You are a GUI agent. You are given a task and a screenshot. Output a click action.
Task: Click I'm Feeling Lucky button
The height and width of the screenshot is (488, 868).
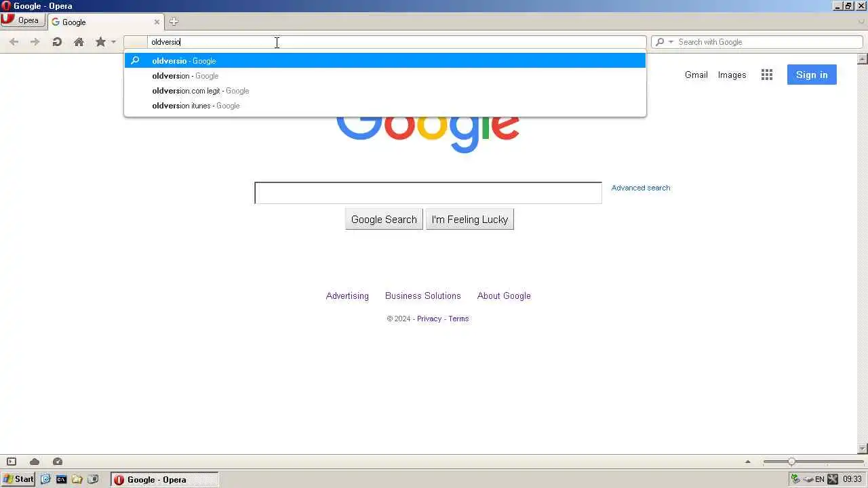470,220
